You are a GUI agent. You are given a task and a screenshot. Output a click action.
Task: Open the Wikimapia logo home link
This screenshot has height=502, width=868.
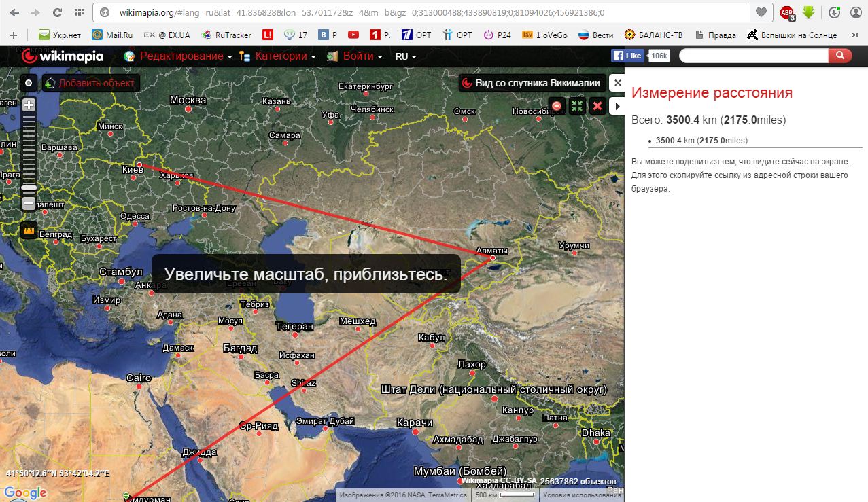(x=63, y=56)
